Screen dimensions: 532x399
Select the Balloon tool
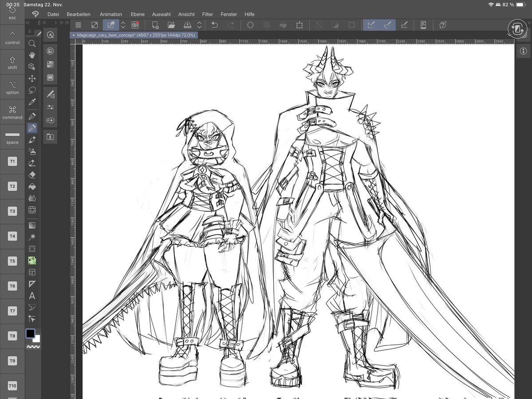[x=32, y=308]
